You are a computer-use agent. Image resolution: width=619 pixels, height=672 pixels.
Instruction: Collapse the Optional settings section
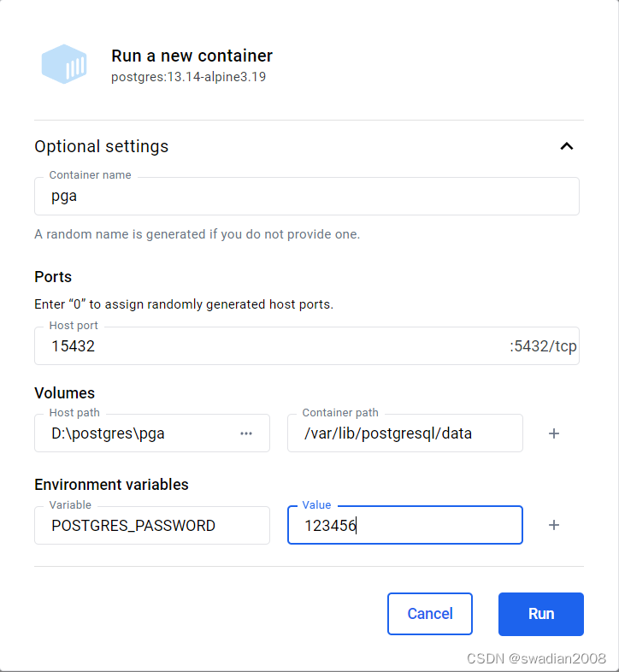click(x=566, y=146)
